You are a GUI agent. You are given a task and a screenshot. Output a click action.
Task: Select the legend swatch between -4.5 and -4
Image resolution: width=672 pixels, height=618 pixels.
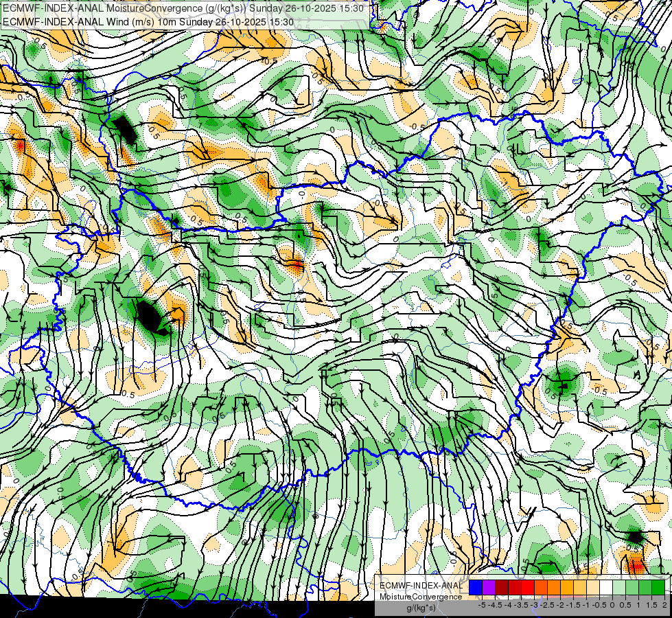(502, 588)
